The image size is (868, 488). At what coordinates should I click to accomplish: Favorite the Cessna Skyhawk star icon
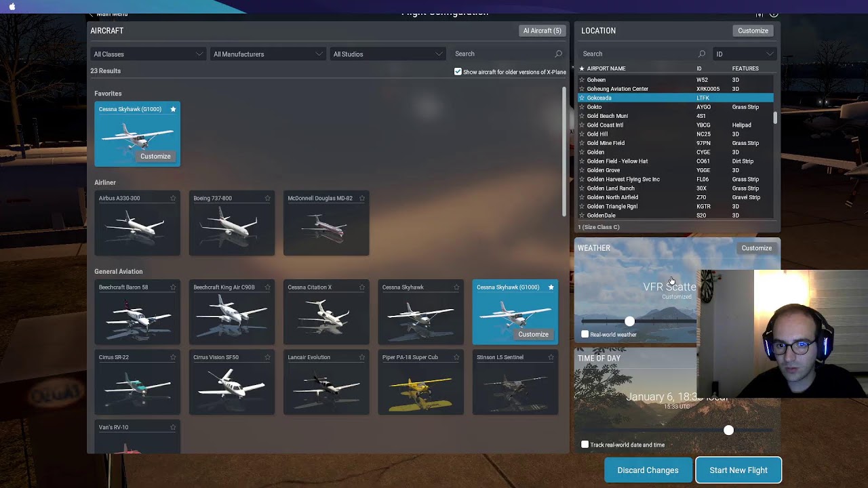pyautogui.click(x=456, y=287)
